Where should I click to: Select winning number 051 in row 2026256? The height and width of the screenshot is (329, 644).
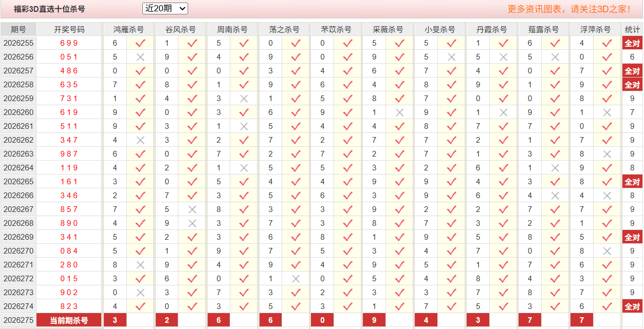point(69,57)
